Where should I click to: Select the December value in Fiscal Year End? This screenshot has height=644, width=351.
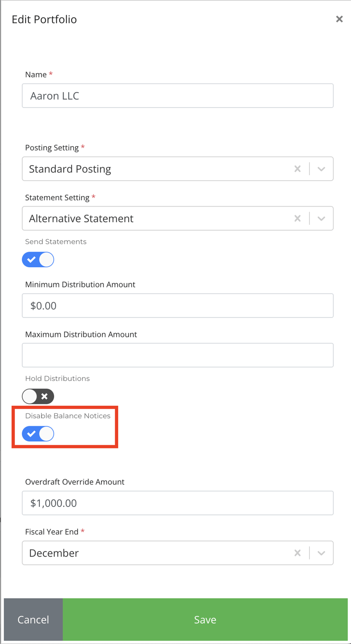tap(54, 553)
